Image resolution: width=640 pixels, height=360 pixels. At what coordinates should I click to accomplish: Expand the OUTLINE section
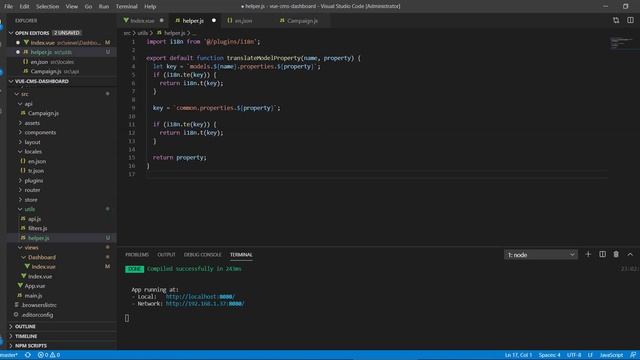coord(25,327)
